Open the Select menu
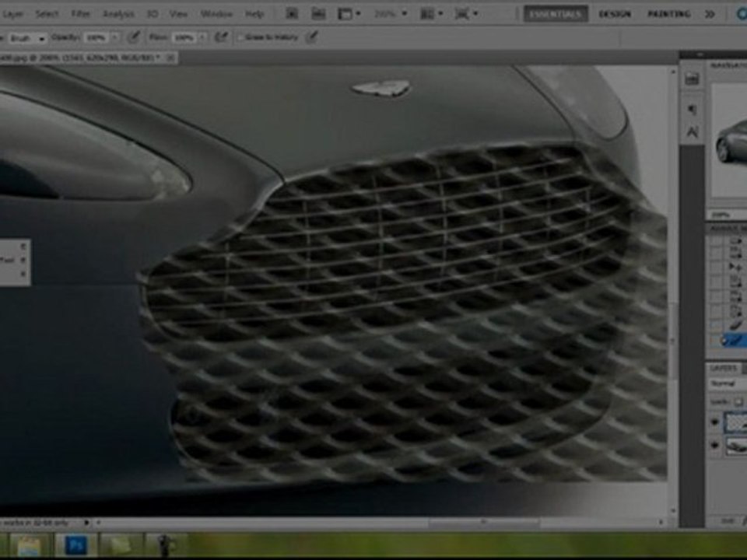Screen dimensions: 747x560 [x=47, y=14]
